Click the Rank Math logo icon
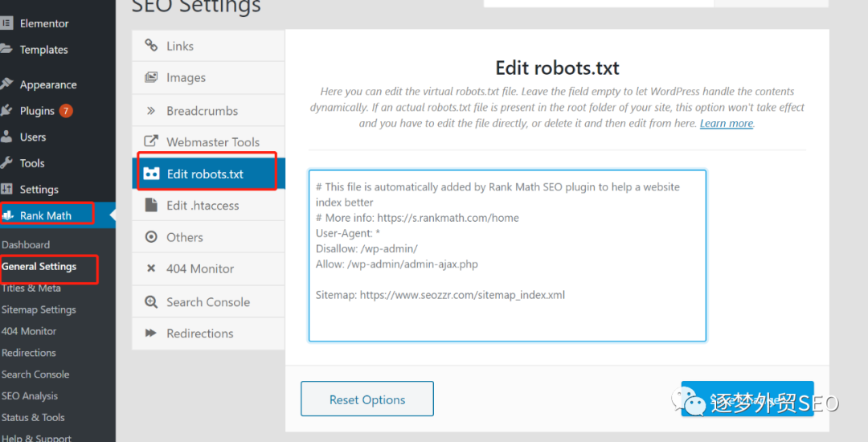 (x=8, y=215)
